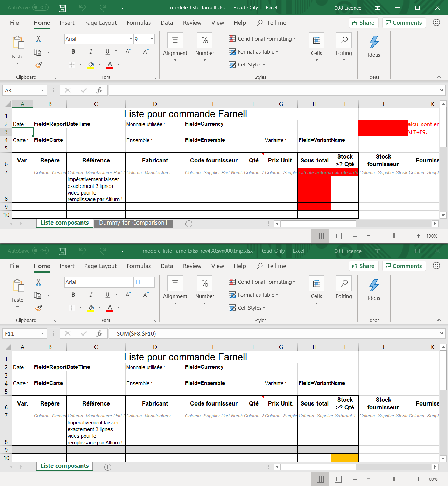Click Save icon in upper Excel title bar

tap(62, 8)
